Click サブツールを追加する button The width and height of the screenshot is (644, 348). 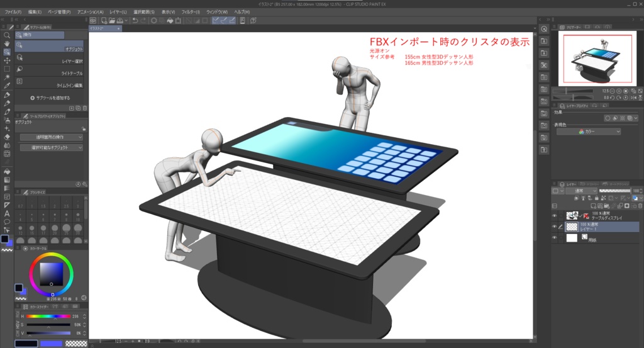(x=50, y=98)
